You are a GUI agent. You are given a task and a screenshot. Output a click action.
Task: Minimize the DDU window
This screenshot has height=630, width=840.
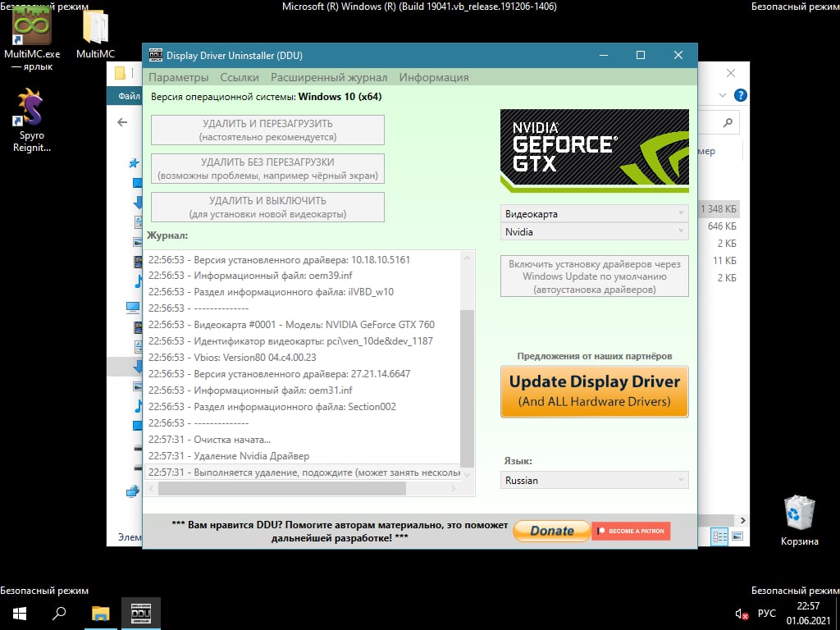(x=603, y=55)
